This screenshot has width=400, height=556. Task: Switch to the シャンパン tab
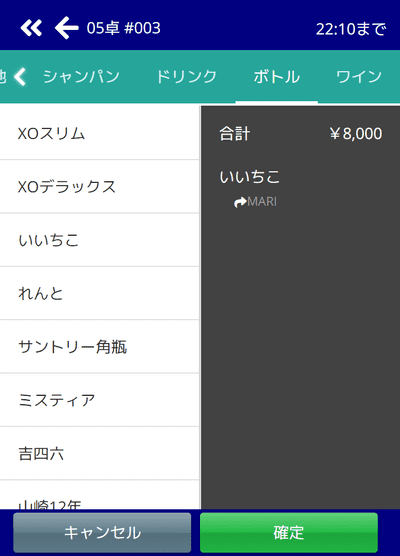tap(81, 77)
